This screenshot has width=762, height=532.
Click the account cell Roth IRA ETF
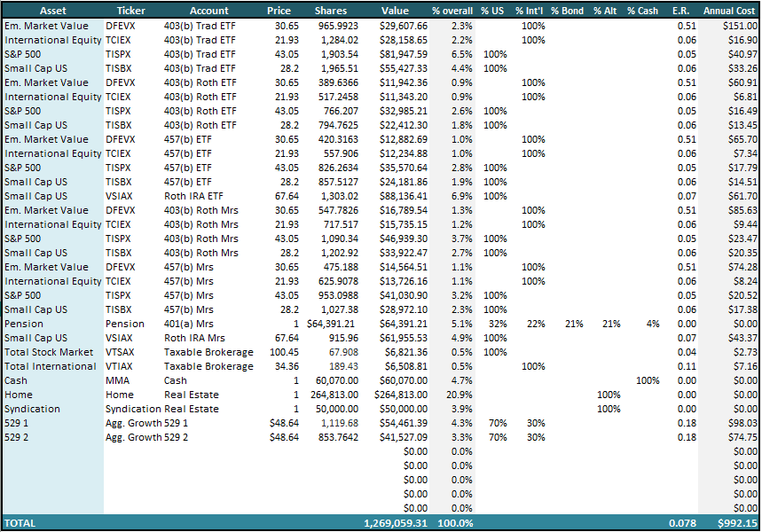point(193,196)
